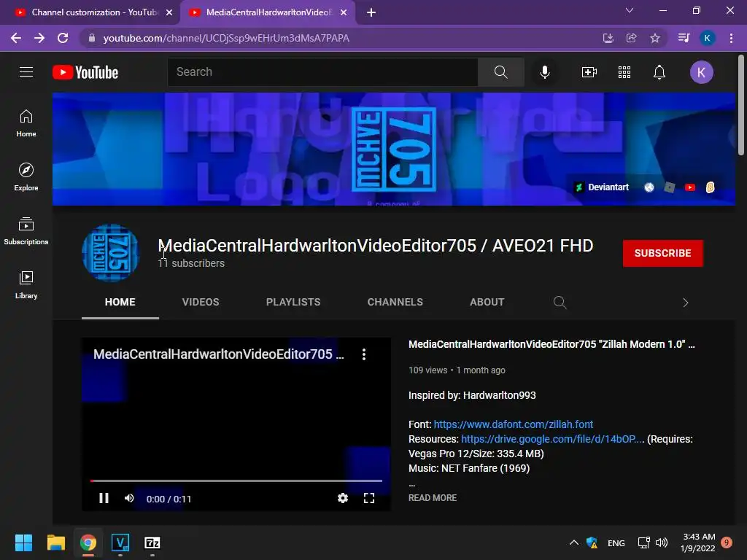
Task: Show hidden tray icons chevron
Action: point(574,542)
